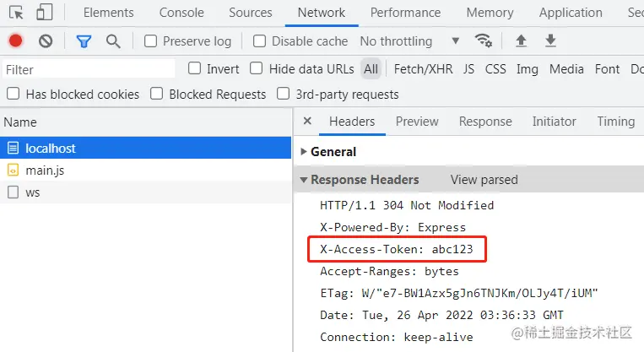Viewport: 644px width, 352px height.
Task: Toggle the device toolbar icon
Action: click(x=45, y=13)
